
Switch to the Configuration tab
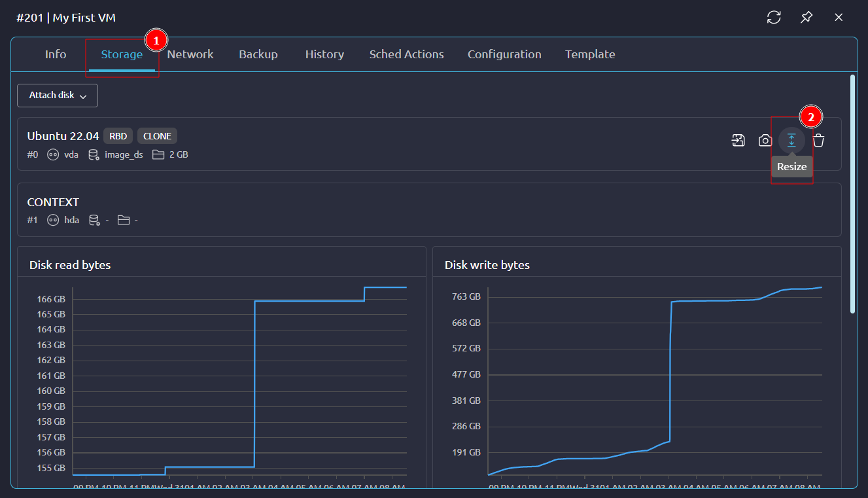point(504,54)
